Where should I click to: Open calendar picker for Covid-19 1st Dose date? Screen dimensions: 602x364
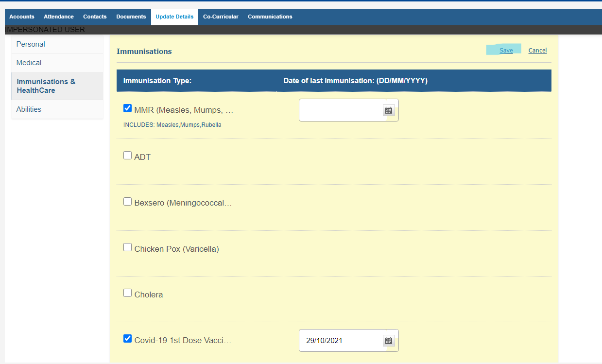click(389, 341)
